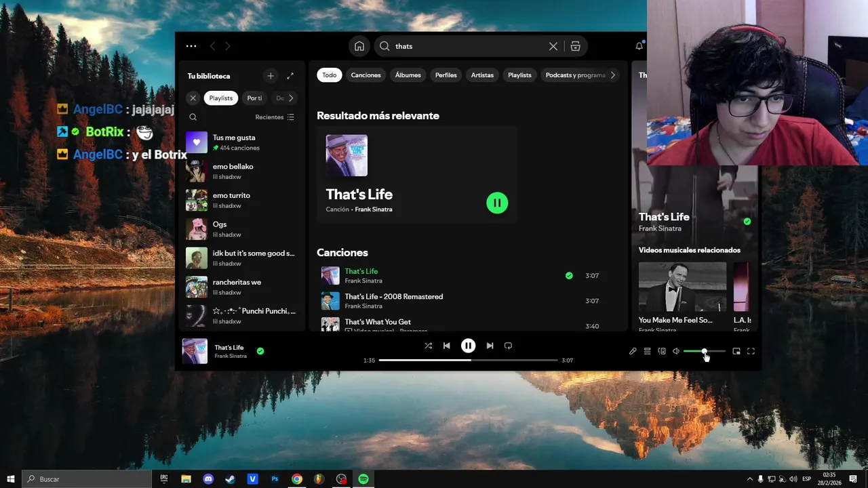Show more library filter chips
The image size is (868, 488).
291,98
